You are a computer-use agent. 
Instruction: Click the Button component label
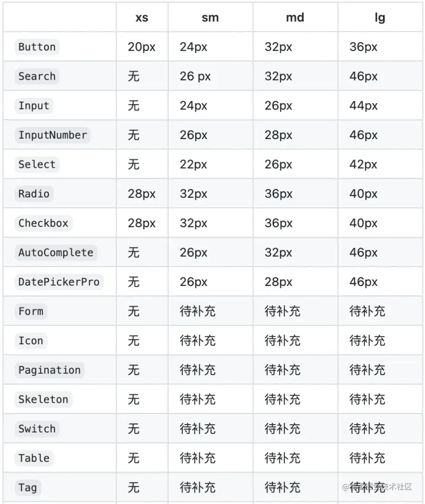(x=37, y=47)
